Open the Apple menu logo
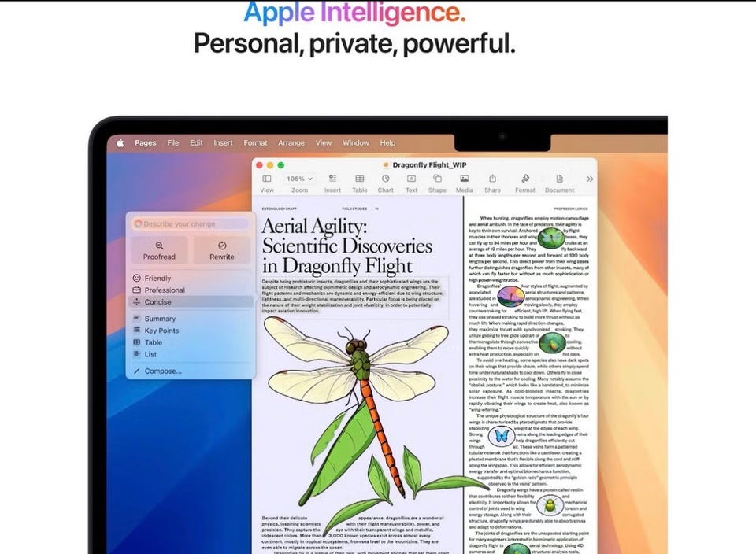756x554 pixels. 120,142
